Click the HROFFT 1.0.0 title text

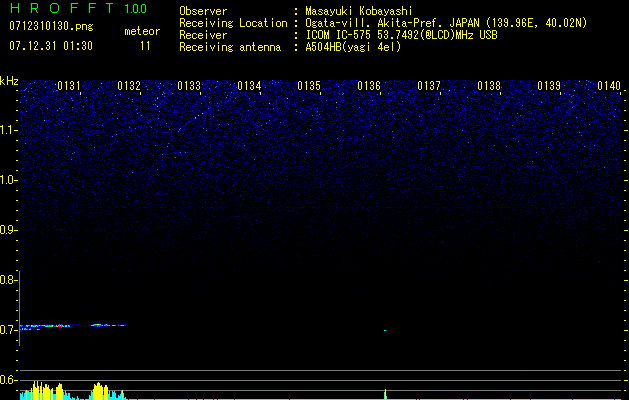point(78,8)
